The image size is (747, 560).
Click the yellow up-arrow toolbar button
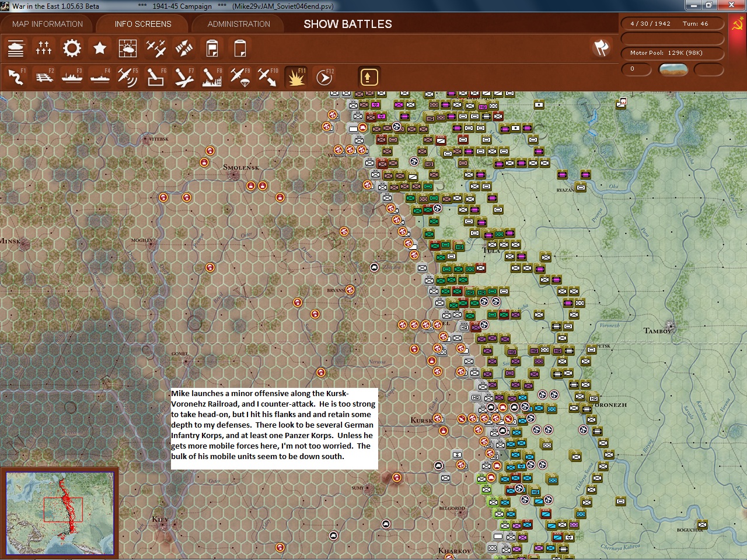coord(369,77)
